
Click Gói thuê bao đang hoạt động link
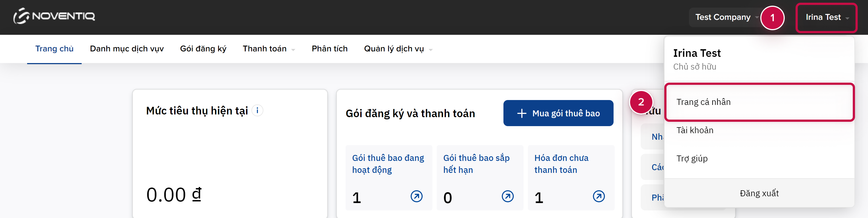(x=388, y=164)
